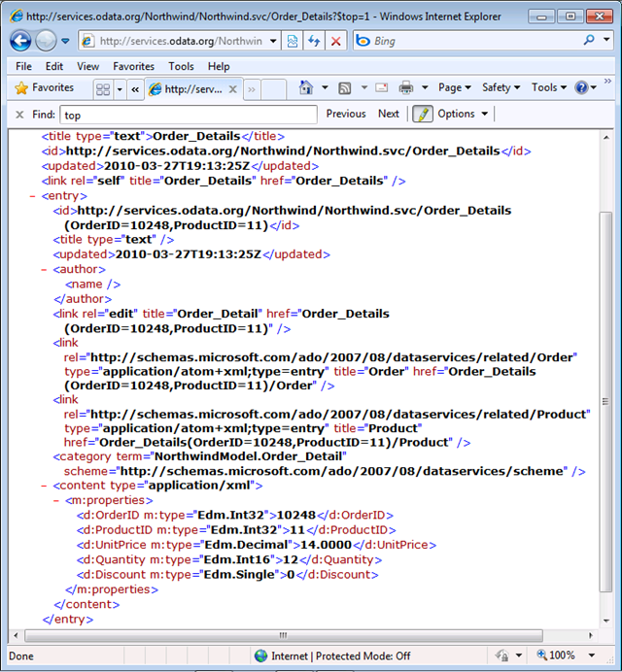This screenshot has width=622, height=672.
Task: Click the Print icon
Action: 405,87
